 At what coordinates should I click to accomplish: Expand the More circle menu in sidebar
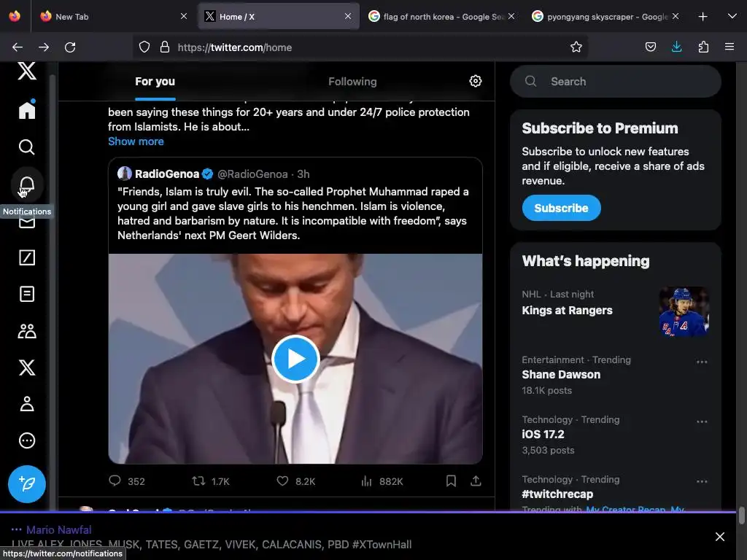point(27,440)
